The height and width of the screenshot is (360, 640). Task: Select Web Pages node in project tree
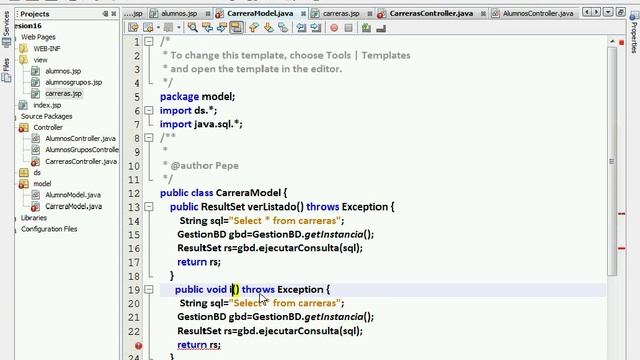[x=38, y=37]
